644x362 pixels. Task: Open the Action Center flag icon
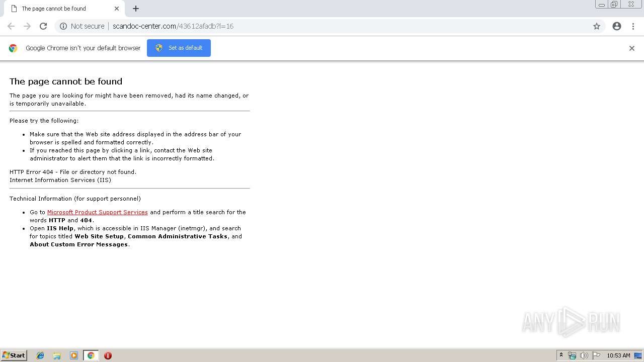pos(596,355)
